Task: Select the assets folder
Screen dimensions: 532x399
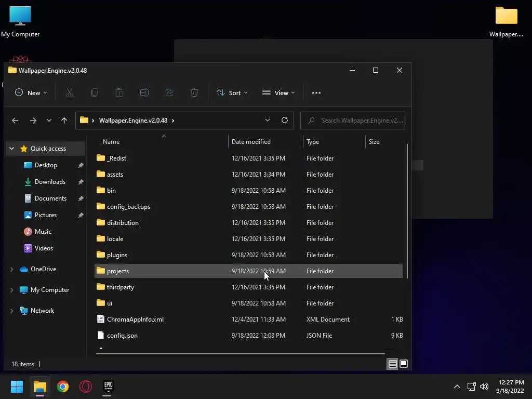Action: 248,175
